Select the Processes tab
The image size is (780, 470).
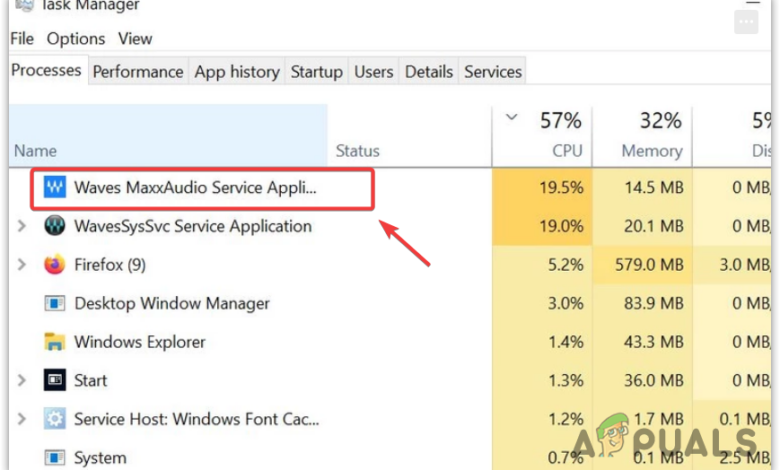click(46, 70)
